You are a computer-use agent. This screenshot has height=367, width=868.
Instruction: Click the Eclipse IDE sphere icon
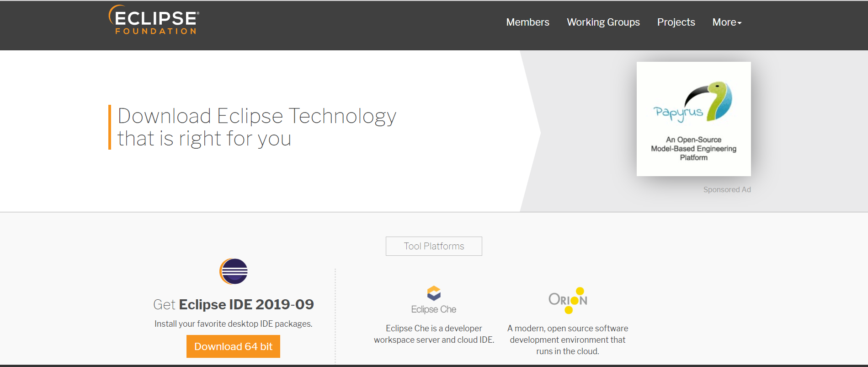click(x=234, y=271)
